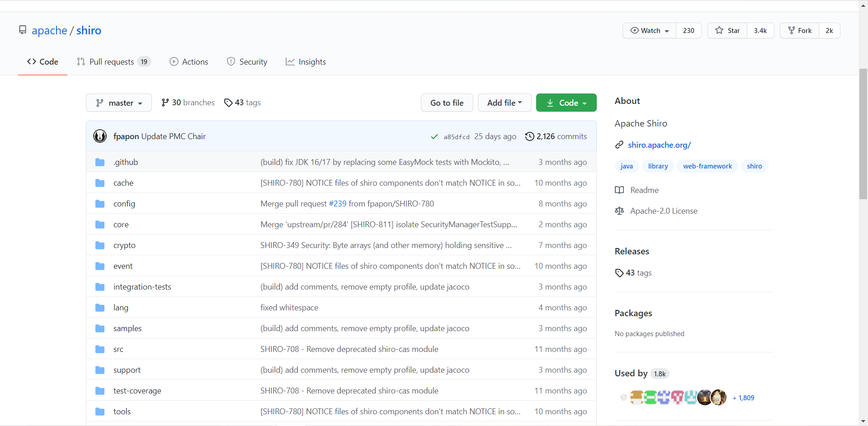This screenshot has height=426, width=868.
Task: Click the java topic tag
Action: click(x=627, y=166)
